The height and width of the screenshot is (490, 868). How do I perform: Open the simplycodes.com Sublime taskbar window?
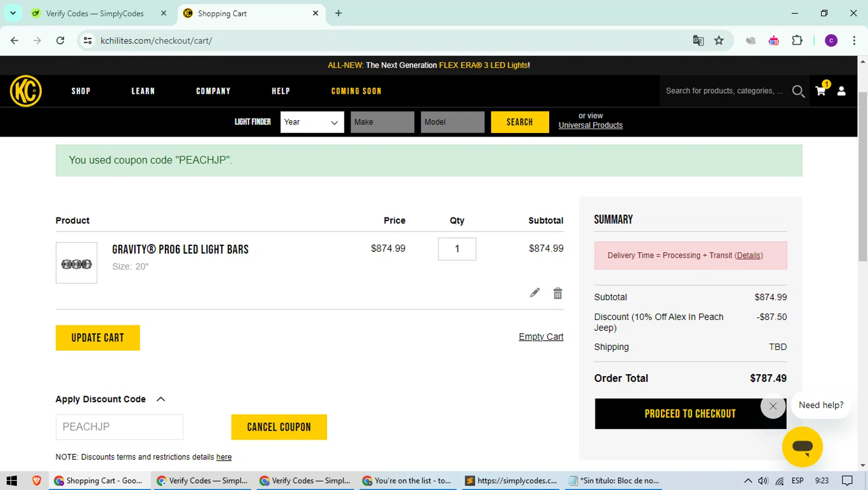click(512, 481)
